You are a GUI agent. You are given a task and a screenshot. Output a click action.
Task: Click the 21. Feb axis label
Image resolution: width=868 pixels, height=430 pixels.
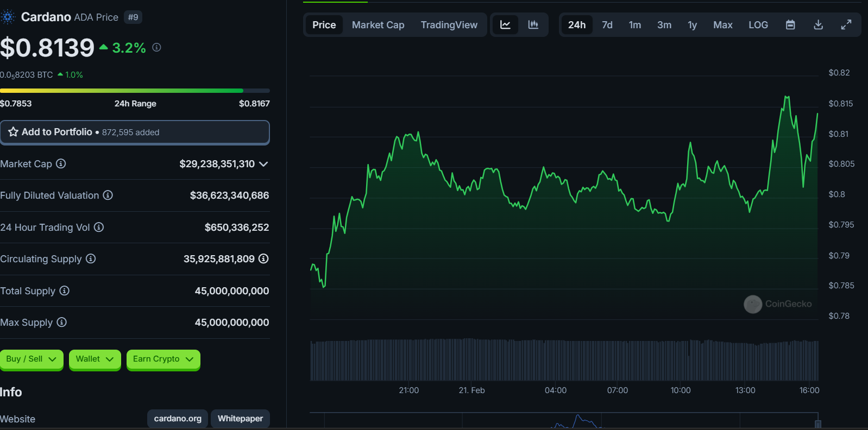471,390
